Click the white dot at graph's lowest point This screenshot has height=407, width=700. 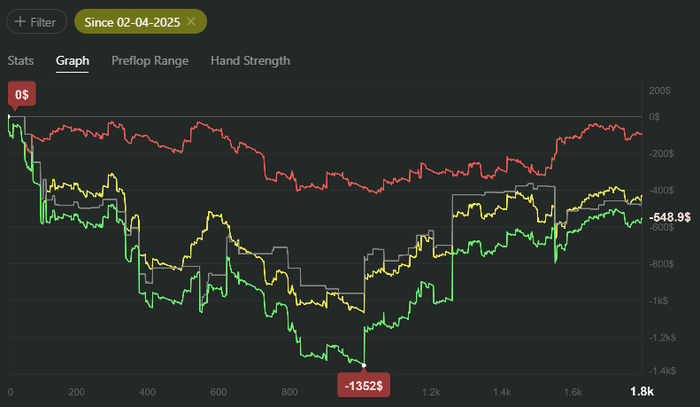point(364,366)
